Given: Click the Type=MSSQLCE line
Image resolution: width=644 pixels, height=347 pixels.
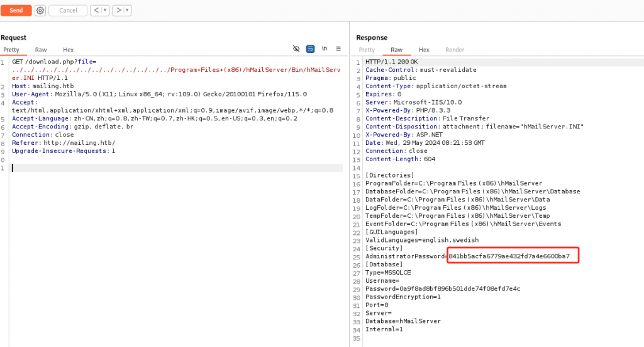Looking at the screenshot, I should 388,273.
